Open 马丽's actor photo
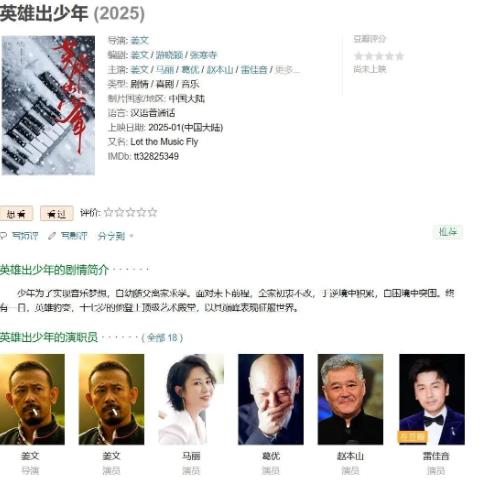This screenshot has width=483, height=485. coord(191,399)
